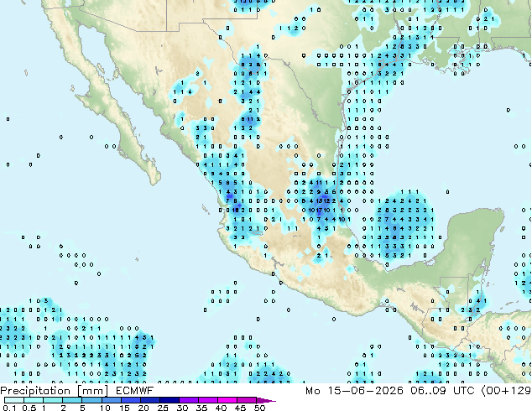The width and height of the screenshot is (532, 411).
Task: Click the legend value '30'
Action: (x=182, y=408)
